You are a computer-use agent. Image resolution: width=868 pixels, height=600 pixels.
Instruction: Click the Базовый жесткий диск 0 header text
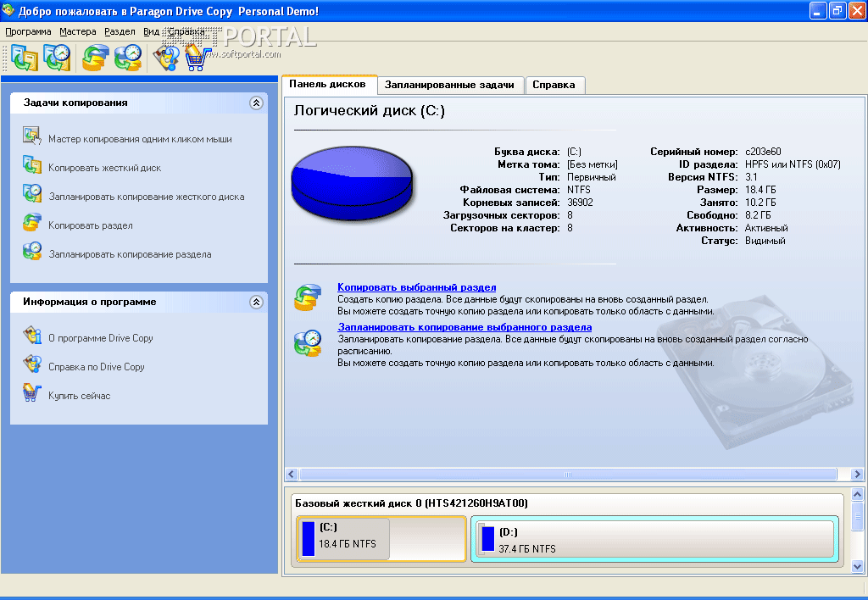[411, 503]
